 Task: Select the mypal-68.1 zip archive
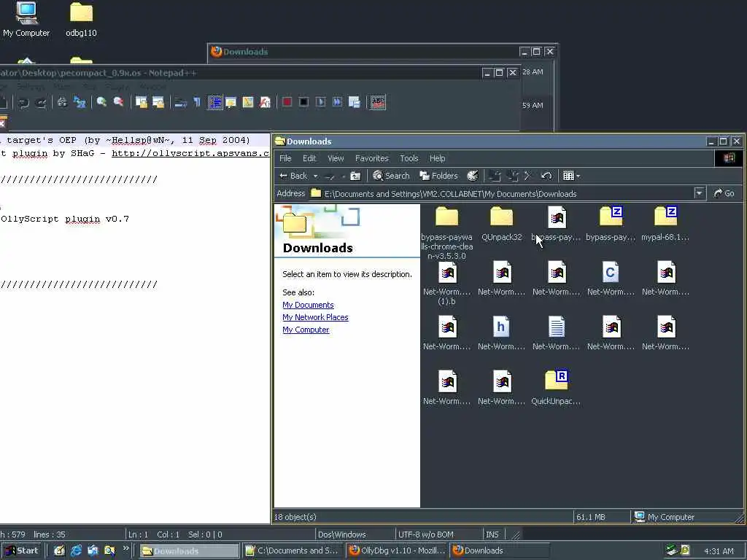pos(665,224)
